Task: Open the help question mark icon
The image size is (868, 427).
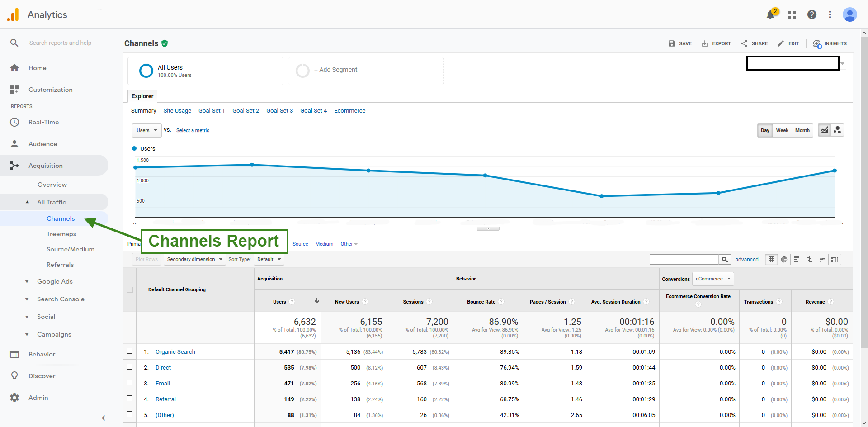Action: pos(812,14)
